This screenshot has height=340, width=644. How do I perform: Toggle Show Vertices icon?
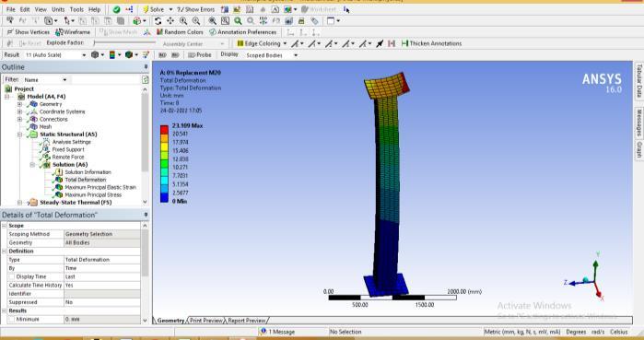click(x=9, y=32)
